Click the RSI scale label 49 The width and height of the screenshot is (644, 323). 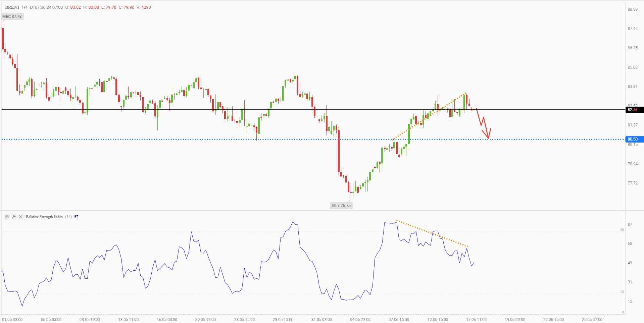pyautogui.click(x=630, y=263)
